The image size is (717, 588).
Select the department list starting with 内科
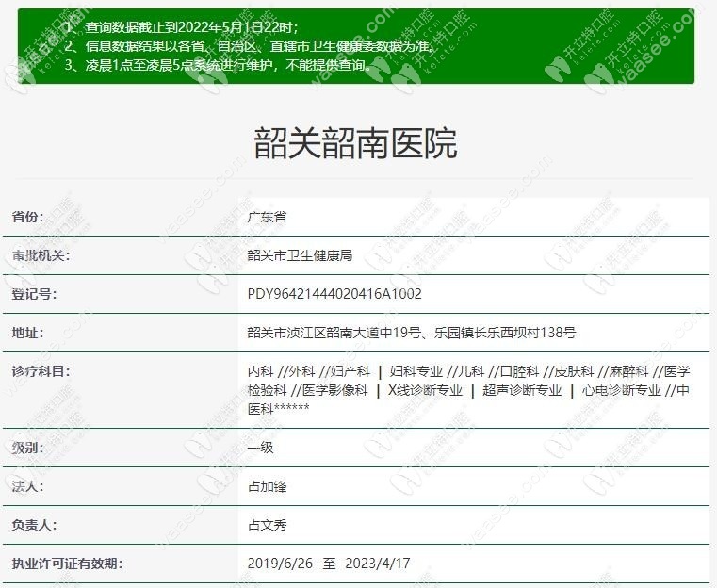click(468, 390)
